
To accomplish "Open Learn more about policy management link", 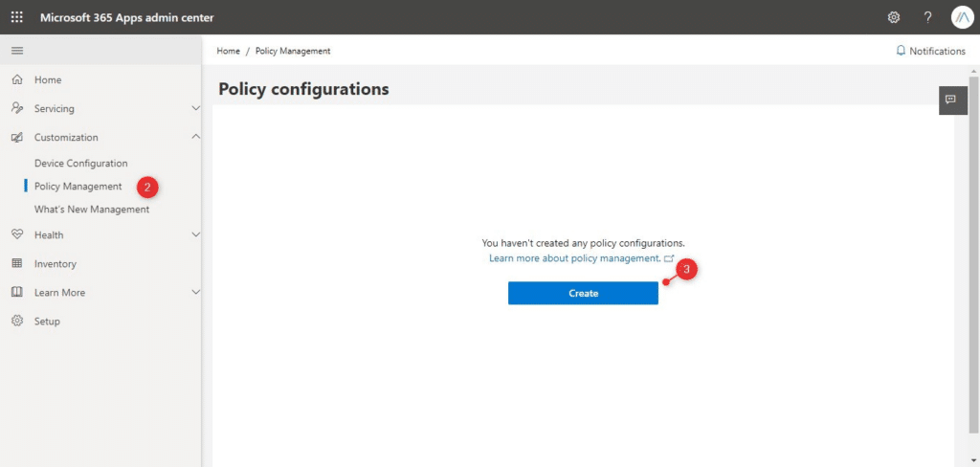I will tap(574, 259).
